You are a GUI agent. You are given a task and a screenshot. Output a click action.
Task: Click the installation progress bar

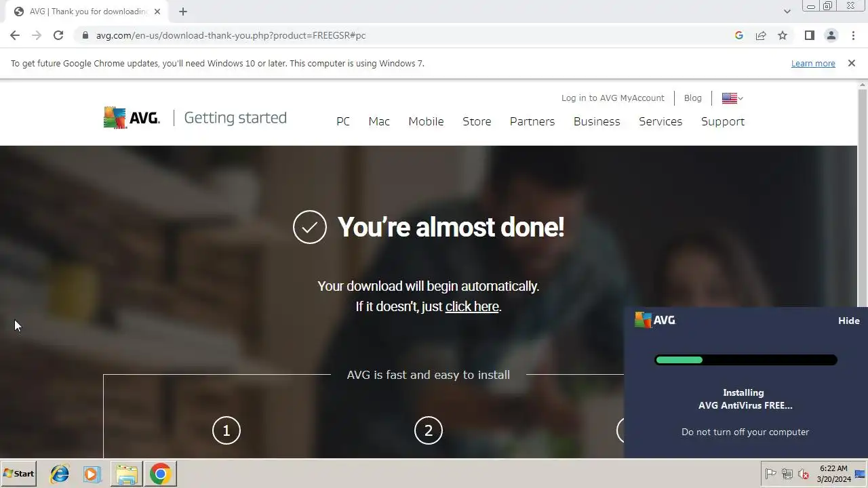coord(746,360)
